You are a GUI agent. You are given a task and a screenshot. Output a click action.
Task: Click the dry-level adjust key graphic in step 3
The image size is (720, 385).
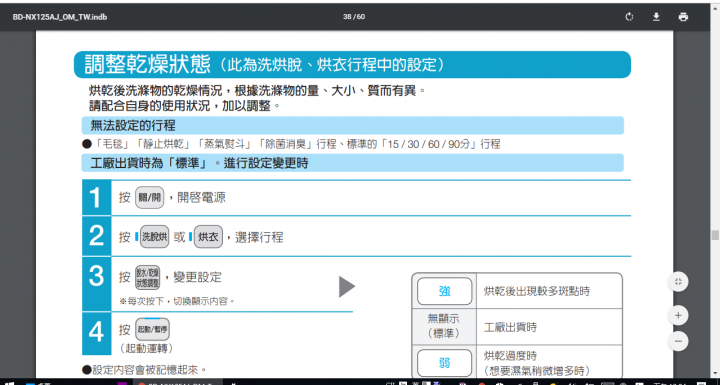(x=147, y=278)
